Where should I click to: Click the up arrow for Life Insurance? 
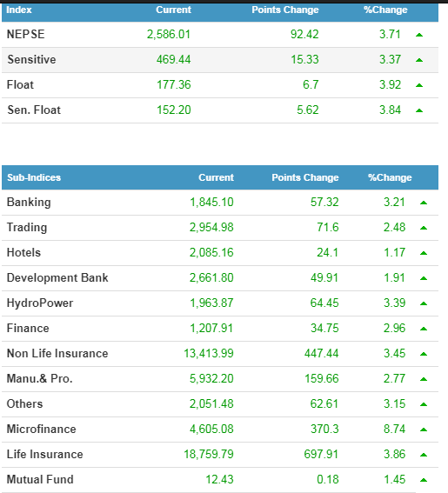pos(424,455)
